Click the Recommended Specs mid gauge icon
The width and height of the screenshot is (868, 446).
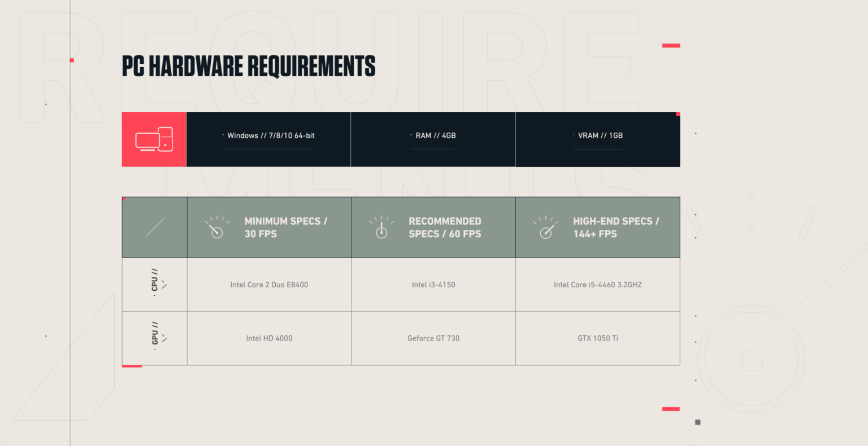(381, 228)
